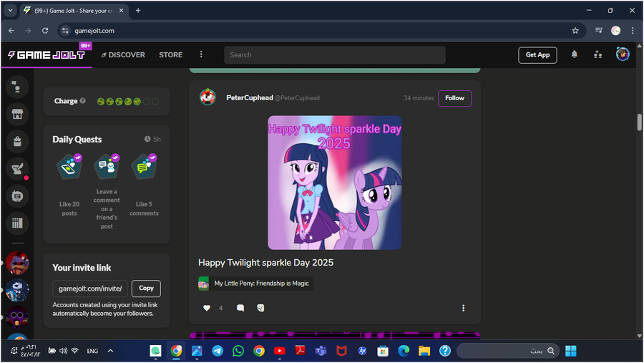View site information in the address bar
The height and width of the screenshot is (363, 644).
tap(65, 30)
